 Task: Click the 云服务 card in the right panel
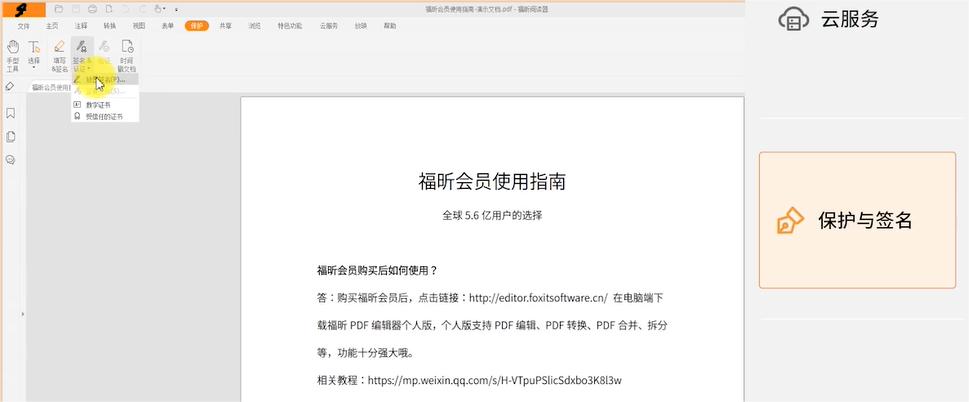[x=857, y=19]
